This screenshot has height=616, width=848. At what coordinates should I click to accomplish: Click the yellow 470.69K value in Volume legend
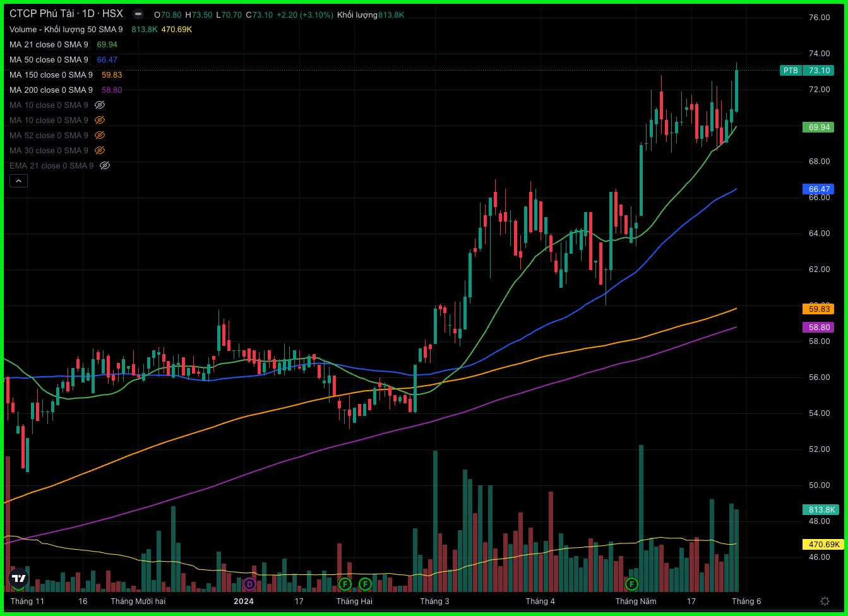[x=177, y=29]
